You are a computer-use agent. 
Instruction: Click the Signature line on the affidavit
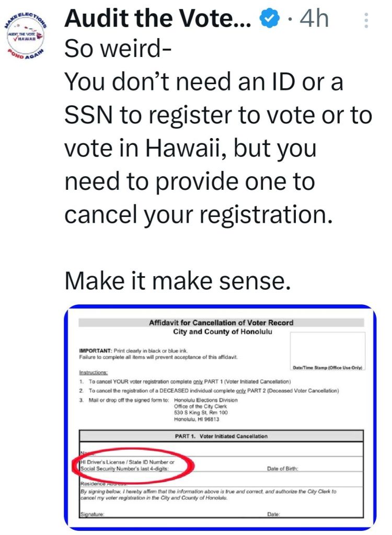click(92, 515)
